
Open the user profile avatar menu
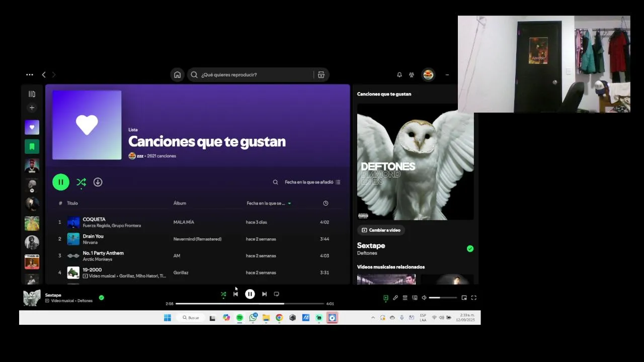click(428, 74)
